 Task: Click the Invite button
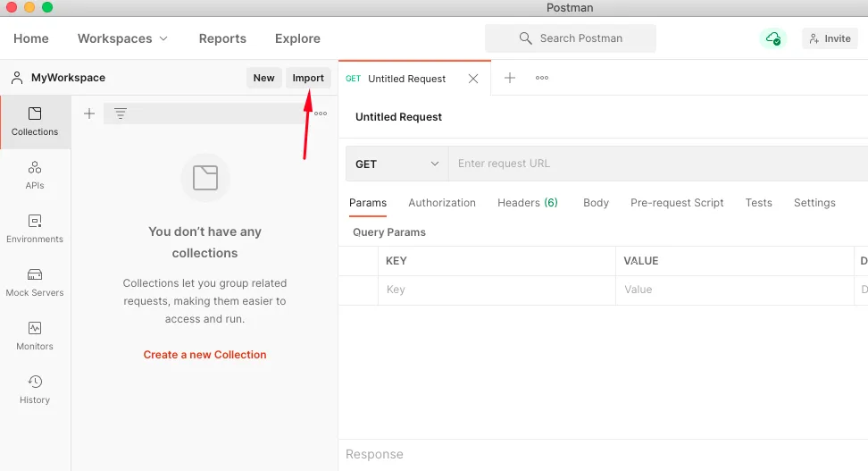[x=830, y=38]
